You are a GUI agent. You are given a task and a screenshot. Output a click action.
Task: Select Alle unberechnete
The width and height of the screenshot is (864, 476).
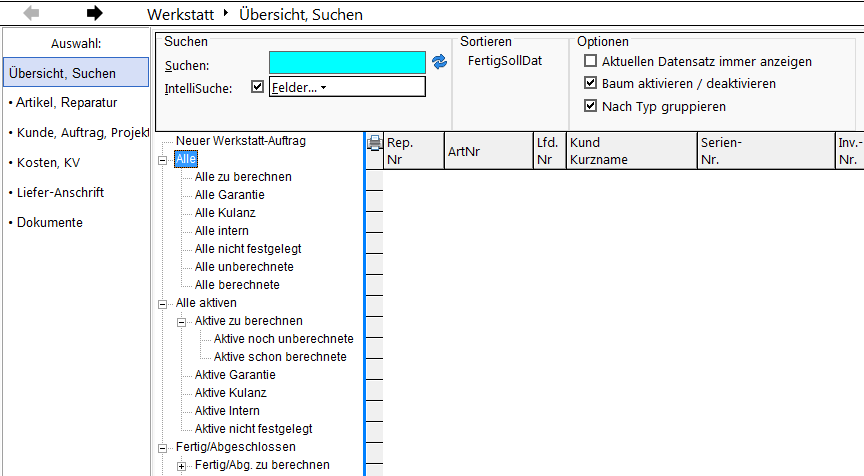pyautogui.click(x=244, y=267)
